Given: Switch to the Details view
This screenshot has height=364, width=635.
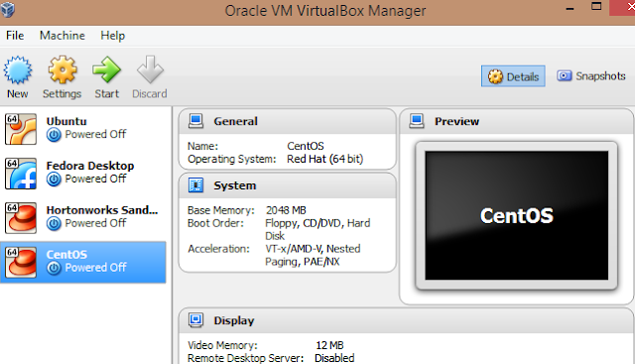Looking at the screenshot, I should point(513,76).
